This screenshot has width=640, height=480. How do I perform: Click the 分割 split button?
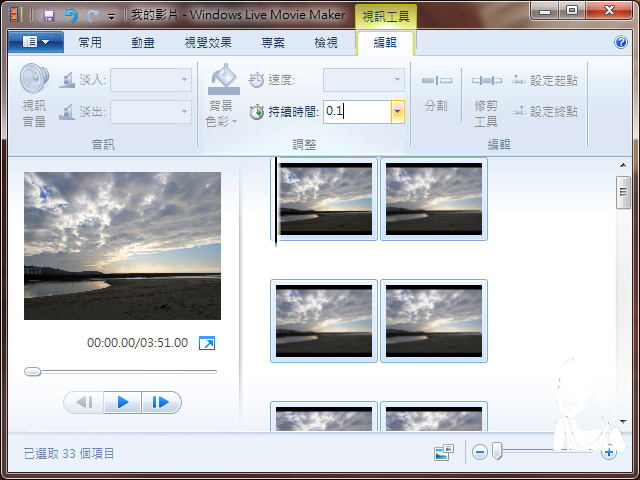point(436,94)
